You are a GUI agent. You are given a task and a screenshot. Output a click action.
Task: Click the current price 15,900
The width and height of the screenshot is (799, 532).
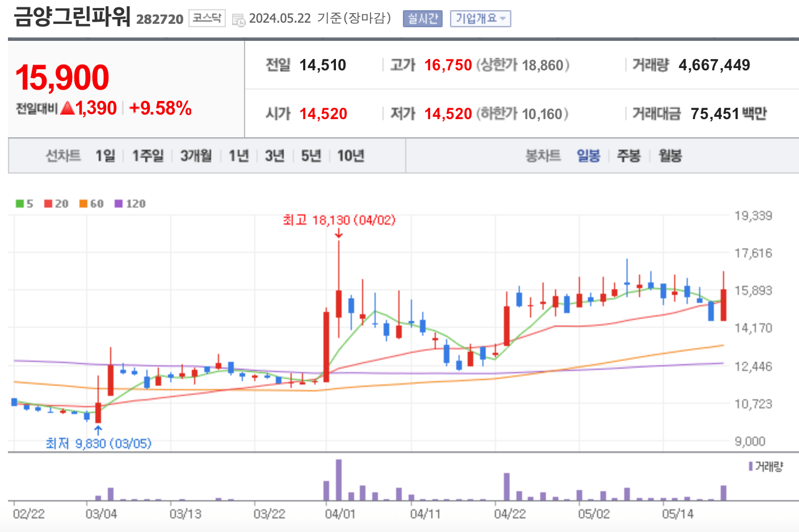pos(62,78)
